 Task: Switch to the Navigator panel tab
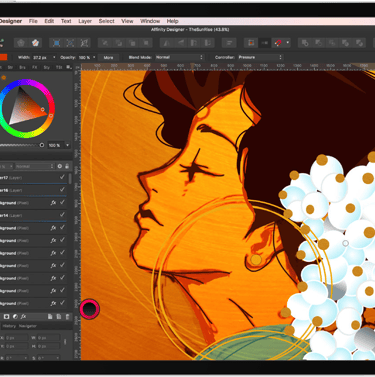point(28,326)
